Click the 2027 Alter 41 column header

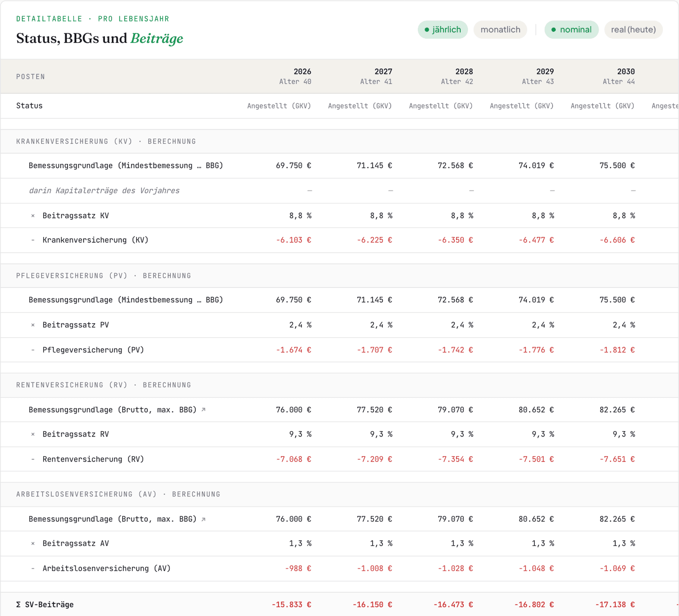(x=376, y=76)
